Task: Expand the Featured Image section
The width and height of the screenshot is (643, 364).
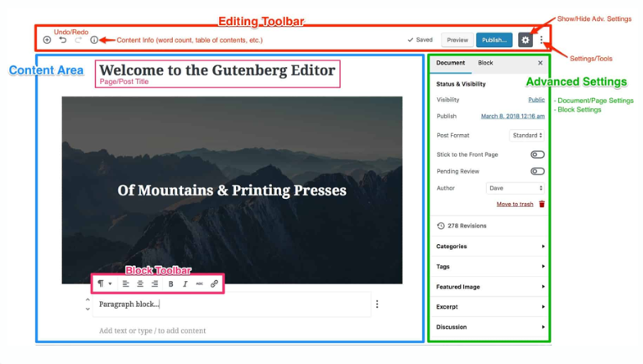Action: coord(490,287)
